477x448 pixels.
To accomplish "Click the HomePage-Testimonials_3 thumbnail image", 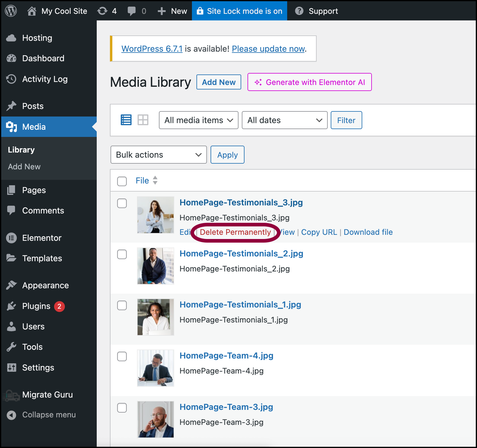I will click(x=156, y=215).
